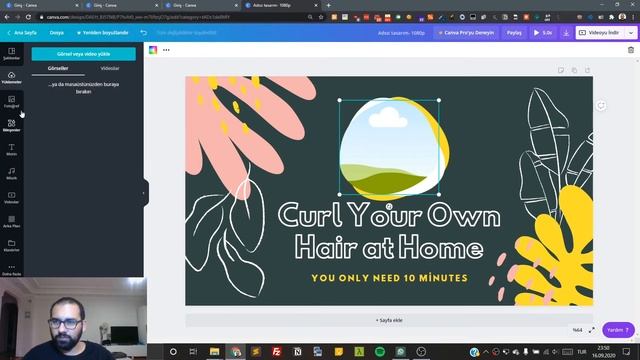This screenshot has width=640, height=360.
Task: Open the Windows notification center icon
Action: coord(627,351)
